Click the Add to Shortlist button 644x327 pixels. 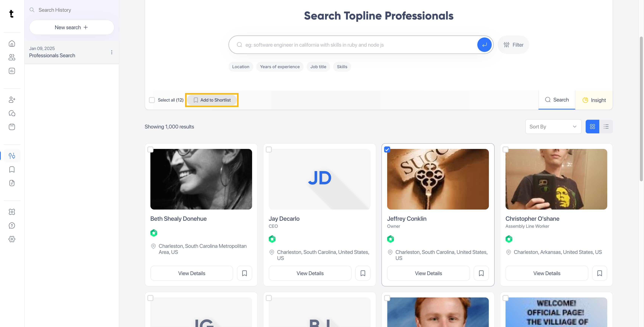pos(212,100)
